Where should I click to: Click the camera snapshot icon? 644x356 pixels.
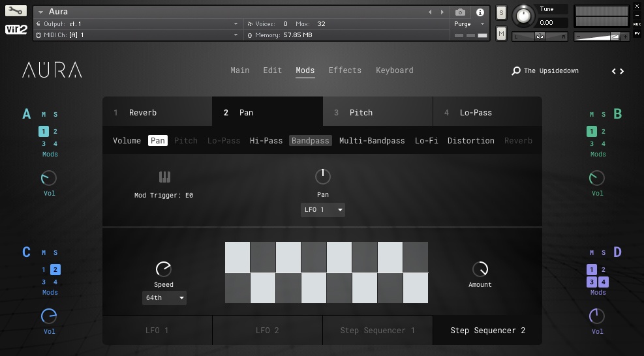pos(461,12)
